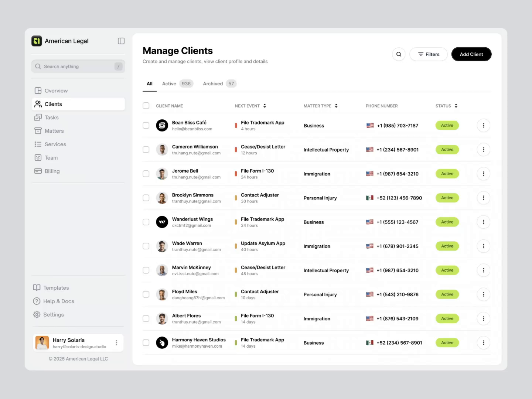Open more options for Marvin McKinney

(x=483, y=270)
